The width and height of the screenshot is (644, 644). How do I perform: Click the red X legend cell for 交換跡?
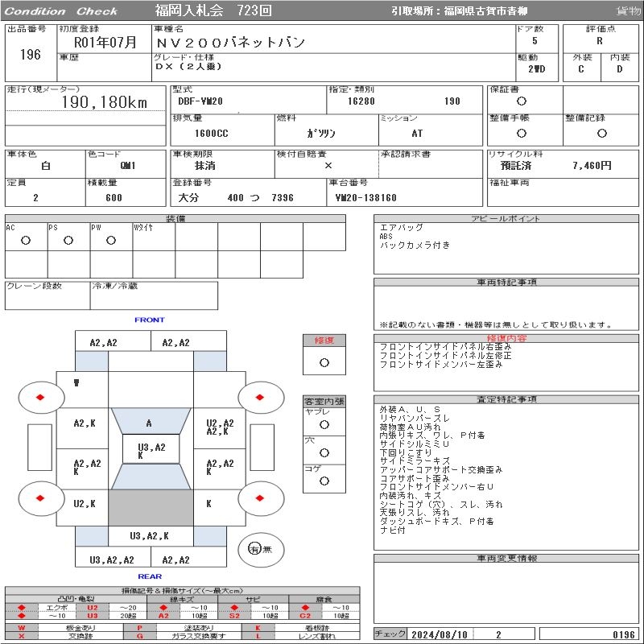pyautogui.click(x=22, y=636)
